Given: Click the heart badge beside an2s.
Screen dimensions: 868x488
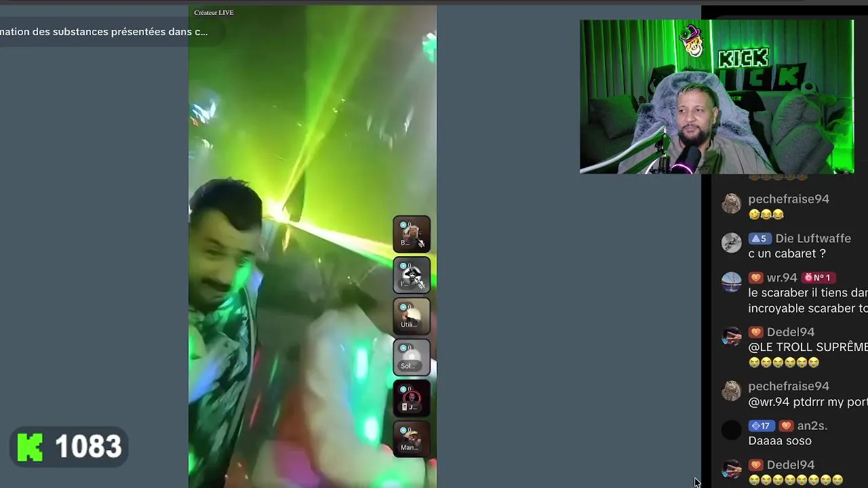Looking at the screenshot, I should click(786, 426).
